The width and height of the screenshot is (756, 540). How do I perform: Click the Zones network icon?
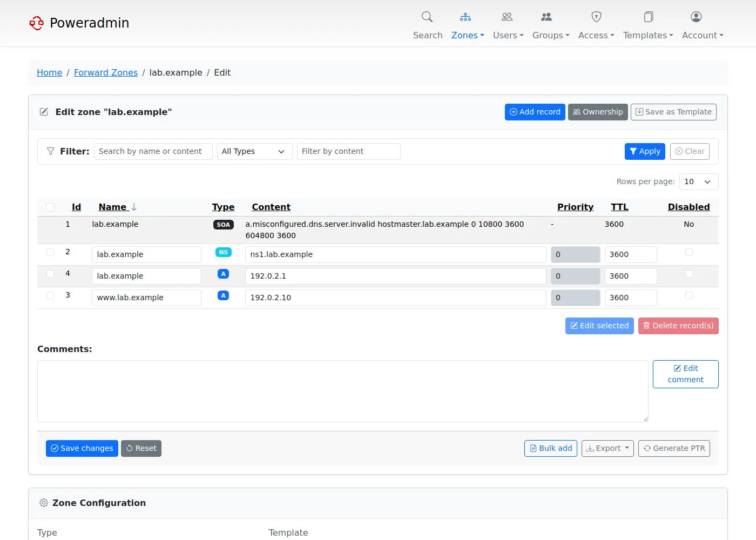point(465,17)
